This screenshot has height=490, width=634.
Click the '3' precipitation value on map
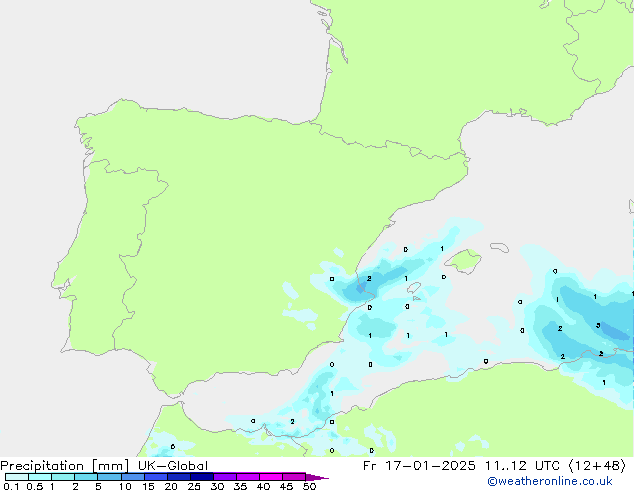pyautogui.click(x=598, y=325)
